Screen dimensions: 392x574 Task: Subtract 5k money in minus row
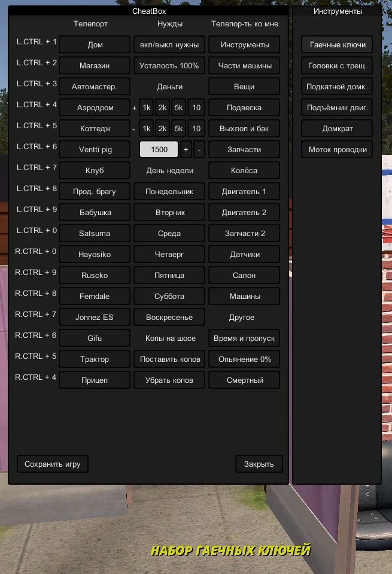coord(178,128)
